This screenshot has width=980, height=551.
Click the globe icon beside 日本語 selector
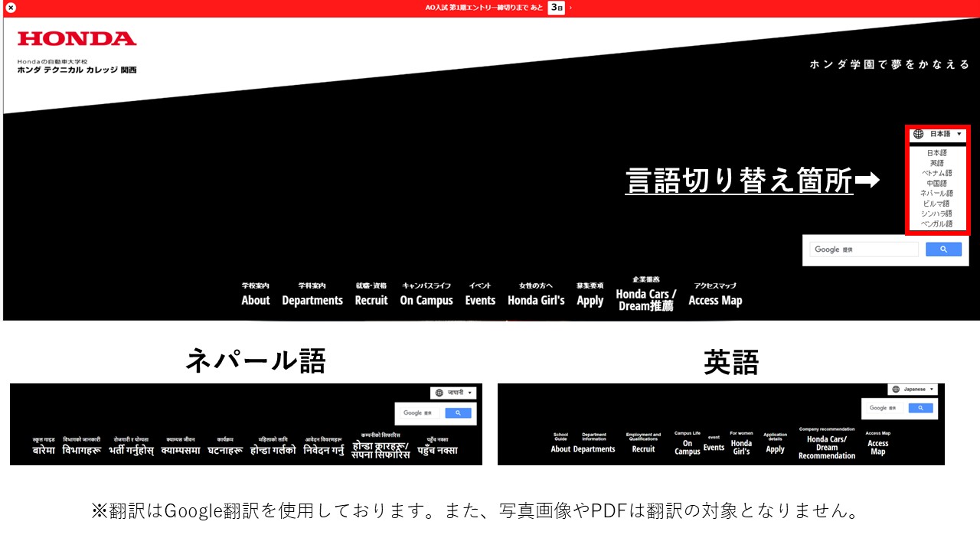coord(917,133)
